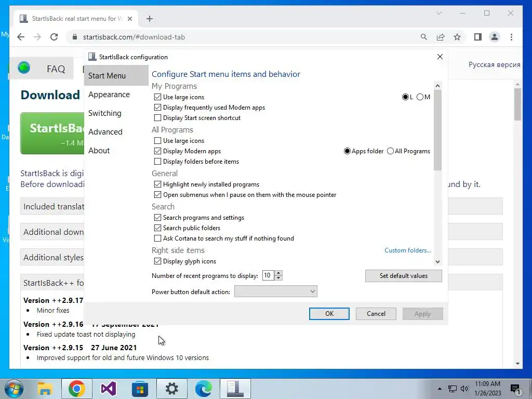Uncheck Display Modern apps
532x399 pixels.
[157, 151]
